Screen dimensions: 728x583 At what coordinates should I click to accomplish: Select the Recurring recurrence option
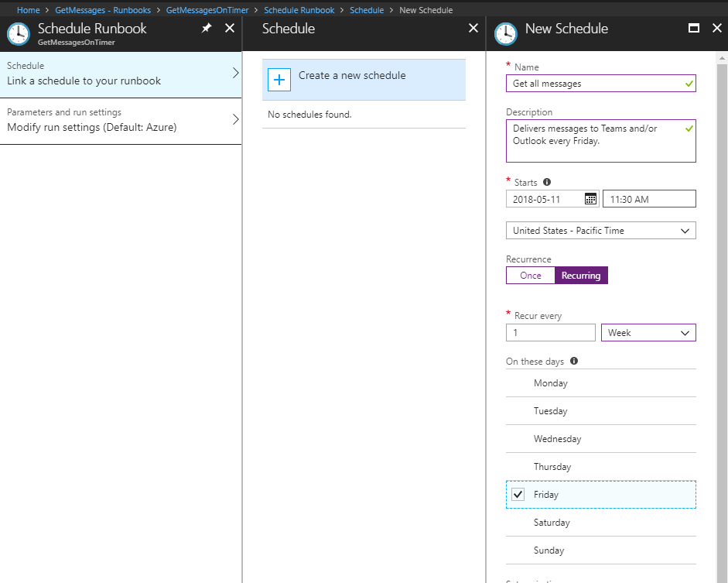pyautogui.click(x=581, y=276)
